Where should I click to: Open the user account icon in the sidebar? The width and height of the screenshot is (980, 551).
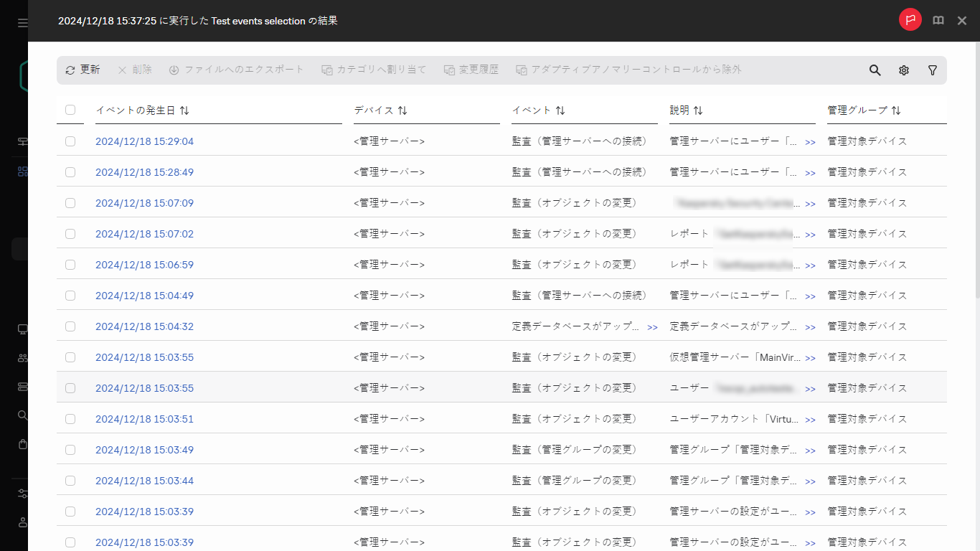[x=22, y=522]
